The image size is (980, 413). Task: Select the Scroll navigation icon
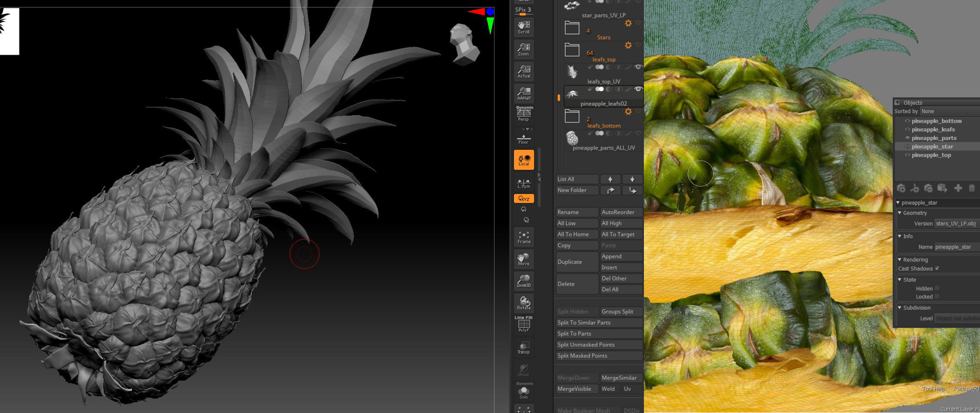524,27
